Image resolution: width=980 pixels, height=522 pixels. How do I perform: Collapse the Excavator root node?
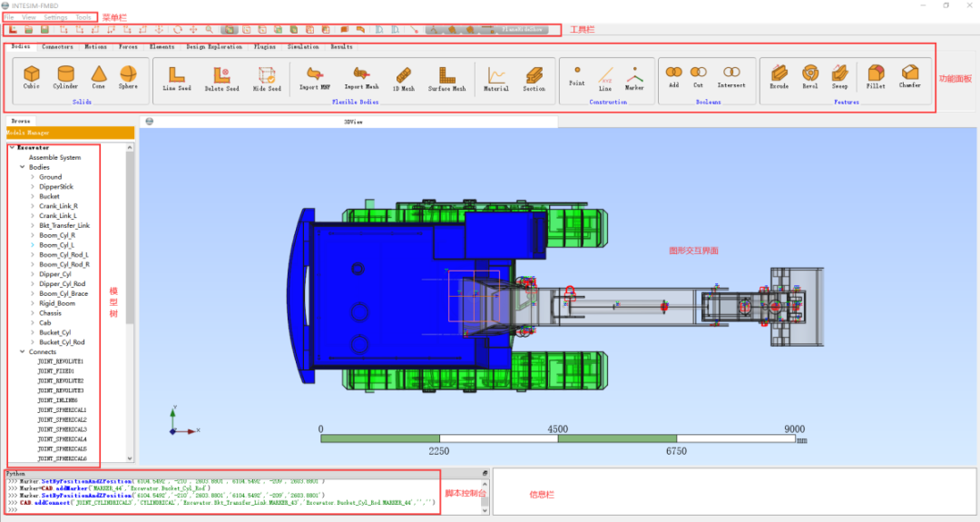[12, 148]
